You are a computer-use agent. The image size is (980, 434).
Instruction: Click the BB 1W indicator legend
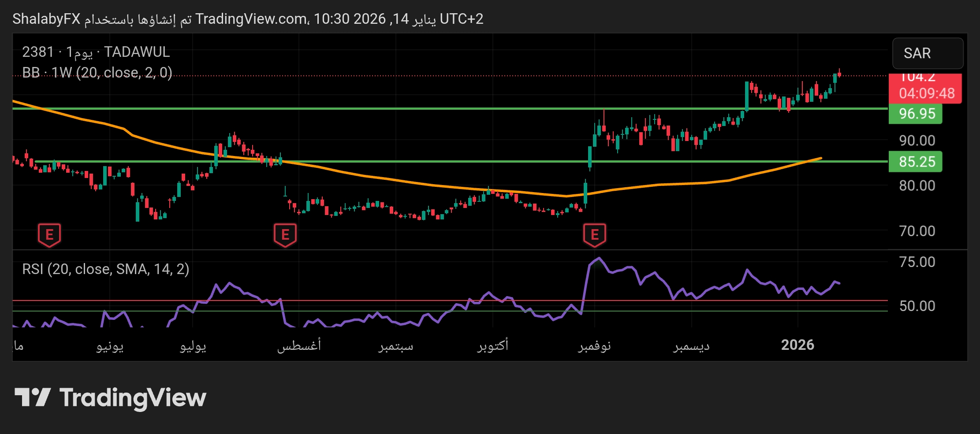[x=97, y=72]
